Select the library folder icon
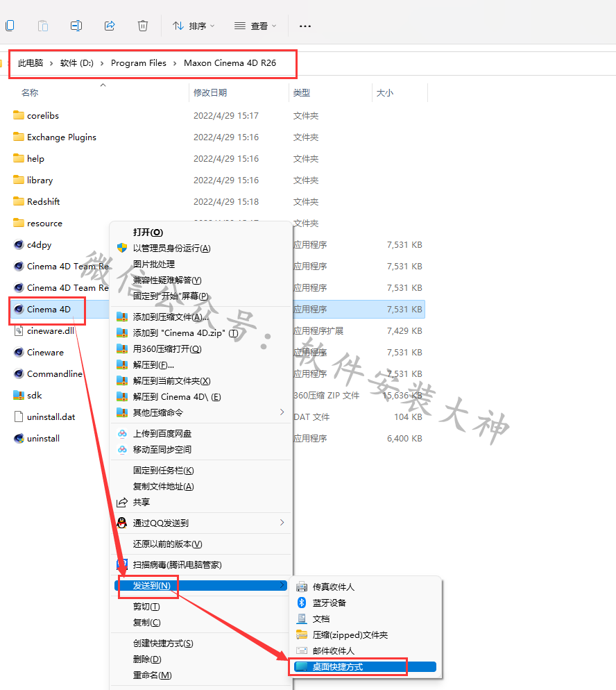Viewport: 616px width, 690px height. (x=19, y=180)
